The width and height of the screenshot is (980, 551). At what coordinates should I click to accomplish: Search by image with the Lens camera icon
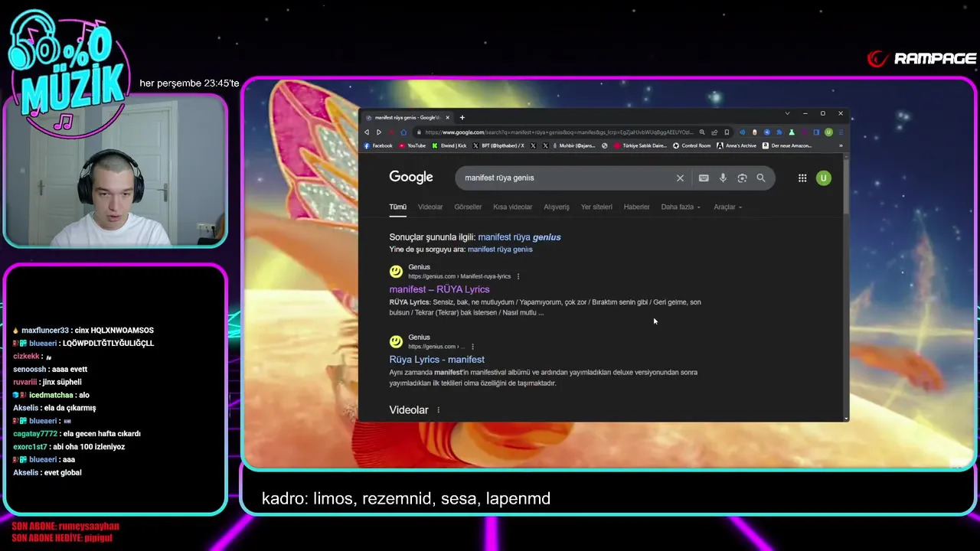(742, 178)
